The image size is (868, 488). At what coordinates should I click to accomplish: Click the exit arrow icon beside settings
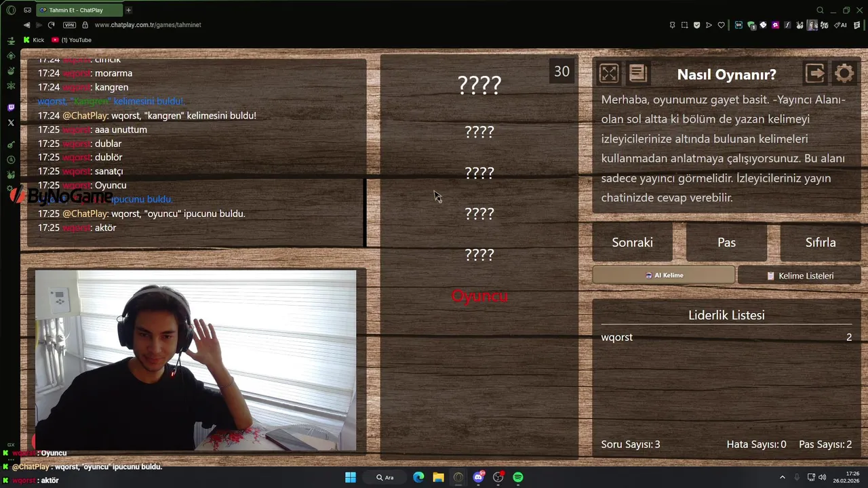click(x=815, y=73)
